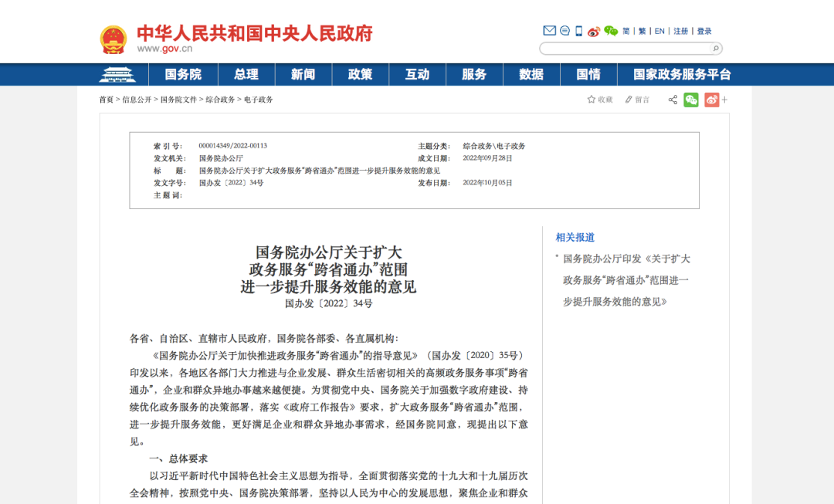Click 国务院文件 in the breadcrumb
This screenshot has height=504, width=834.
[178, 100]
